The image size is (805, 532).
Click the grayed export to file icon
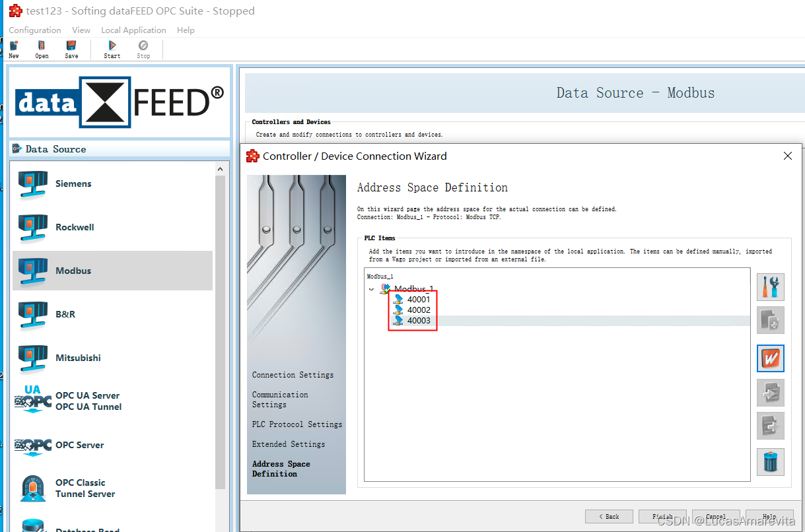(770, 426)
